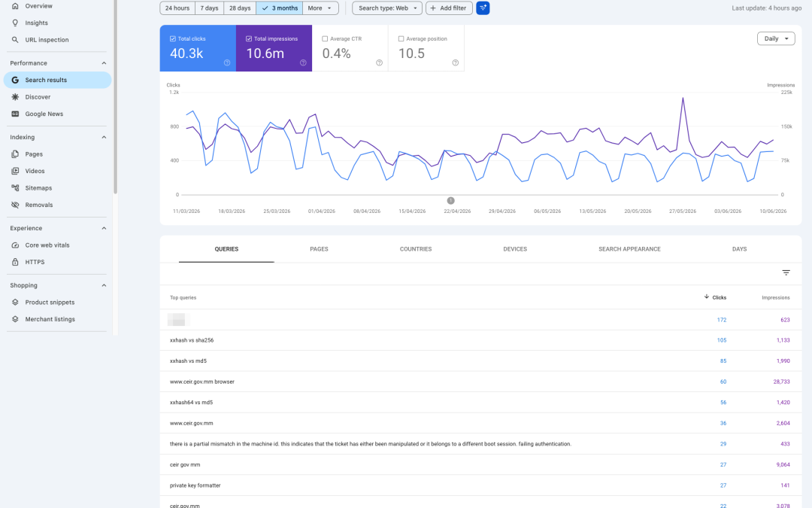Click the sort arrow beside Clicks column

tap(706, 297)
